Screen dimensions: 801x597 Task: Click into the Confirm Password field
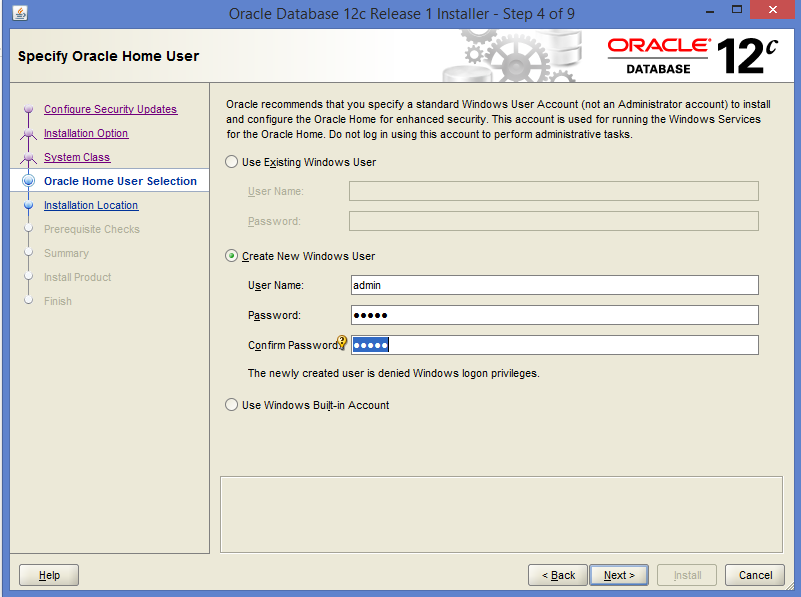pos(555,345)
